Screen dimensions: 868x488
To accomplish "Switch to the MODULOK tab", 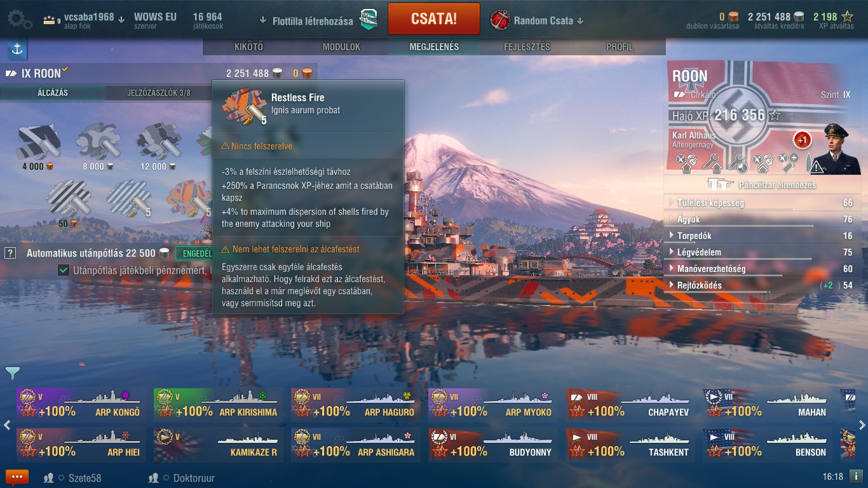I will point(341,47).
